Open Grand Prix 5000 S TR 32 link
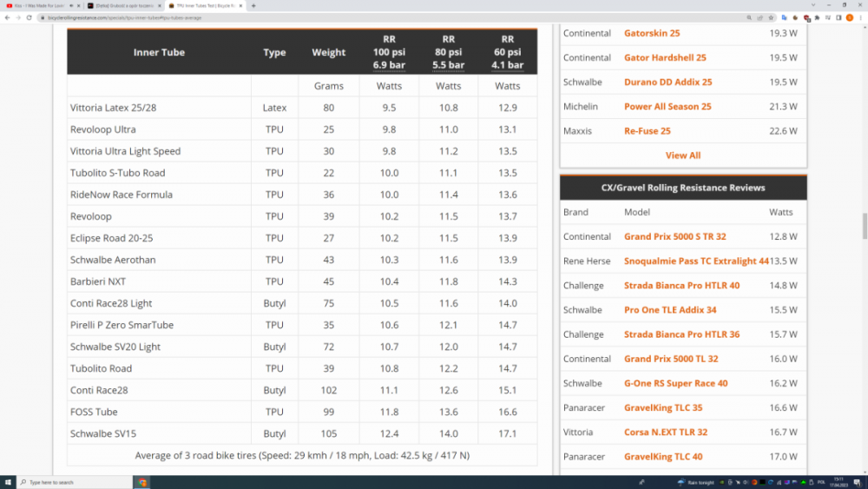The width and height of the screenshot is (868, 489). click(x=674, y=236)
